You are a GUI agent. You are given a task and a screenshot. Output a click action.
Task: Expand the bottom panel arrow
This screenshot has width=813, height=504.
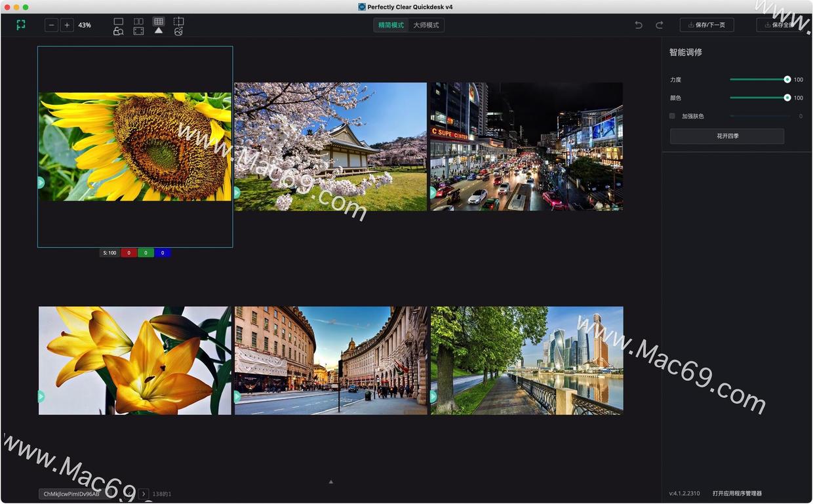click(330, 481)
